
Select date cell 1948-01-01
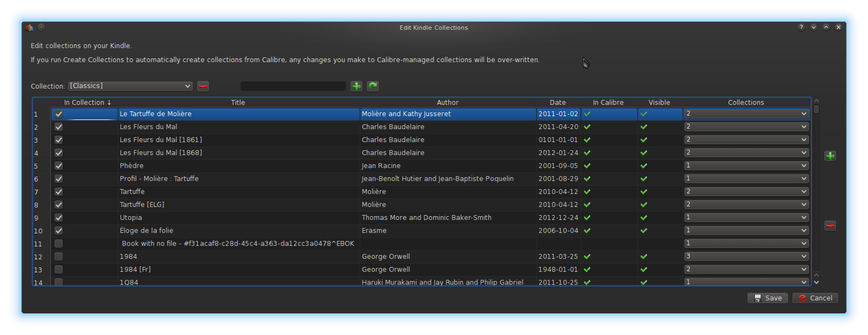coord(558,270)
